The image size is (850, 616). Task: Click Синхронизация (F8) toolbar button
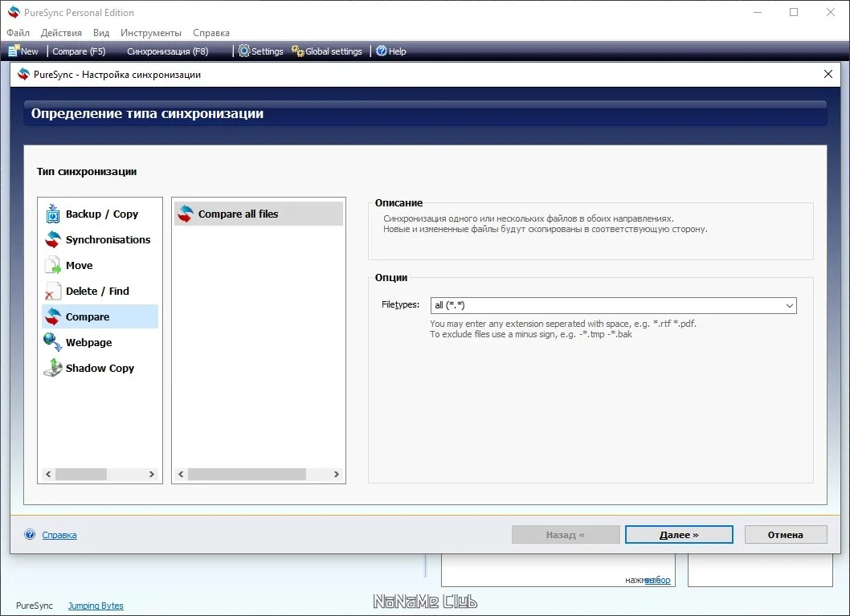(x=167, y=51)
